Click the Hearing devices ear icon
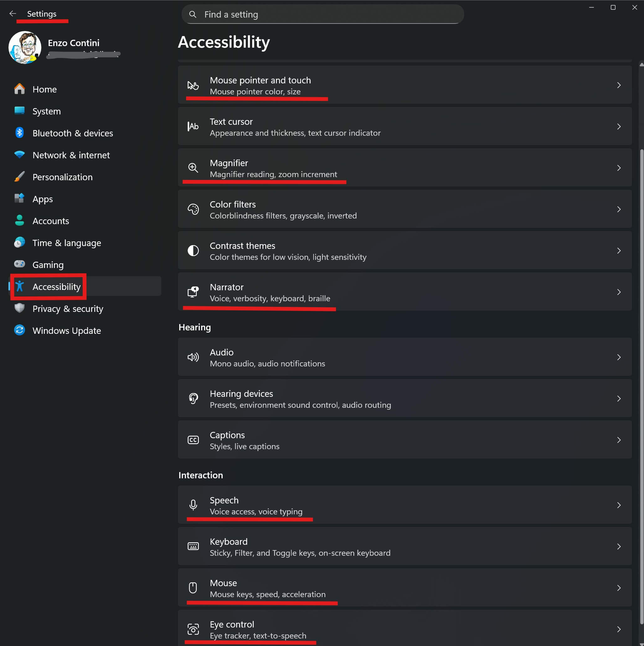The image size is (644, 646). point(193,399)
